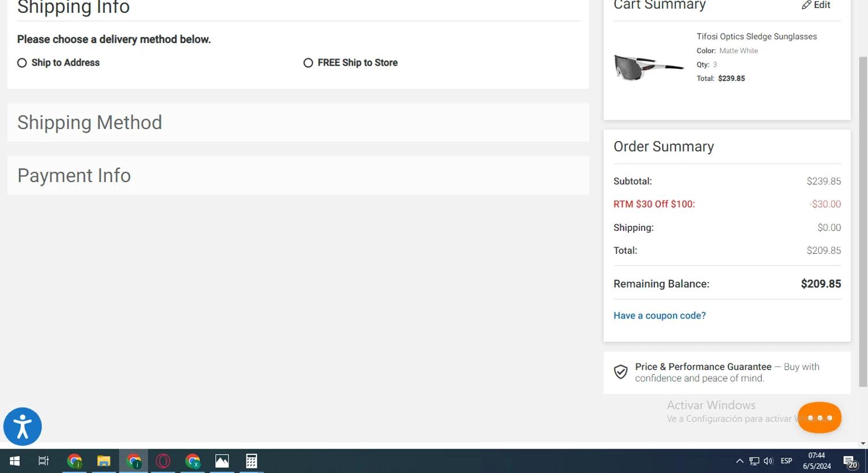Click the Please choose a delivery method text

114,39
